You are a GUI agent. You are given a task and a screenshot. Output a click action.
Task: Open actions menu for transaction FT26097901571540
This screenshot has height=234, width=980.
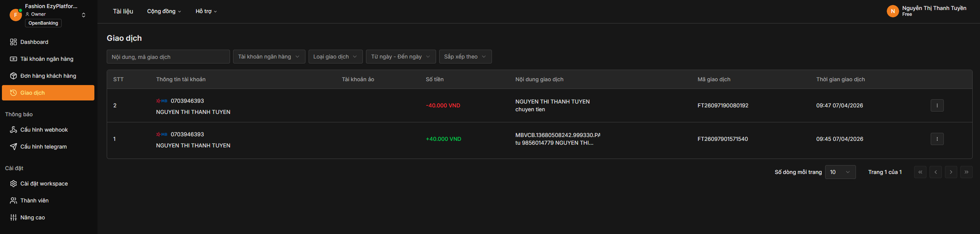click(937, 139)
